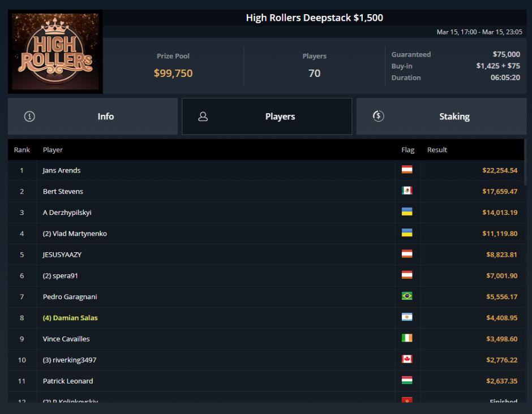Click the $4,408.95 result

(x=501, y=318)
